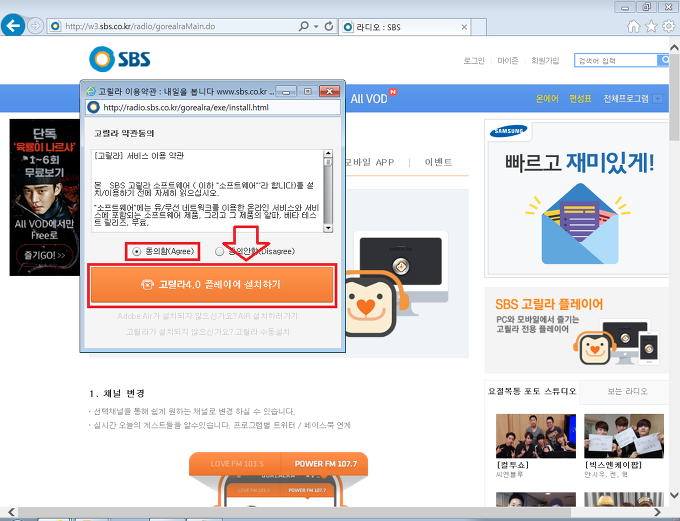
Task: Open browser Tools gear icon
Action: (x=669, y=26)
